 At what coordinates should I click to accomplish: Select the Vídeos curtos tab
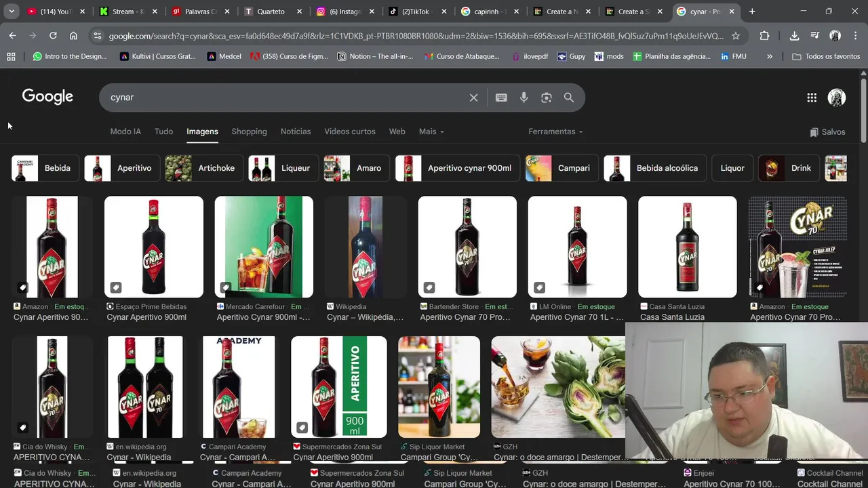coord(350,131)
